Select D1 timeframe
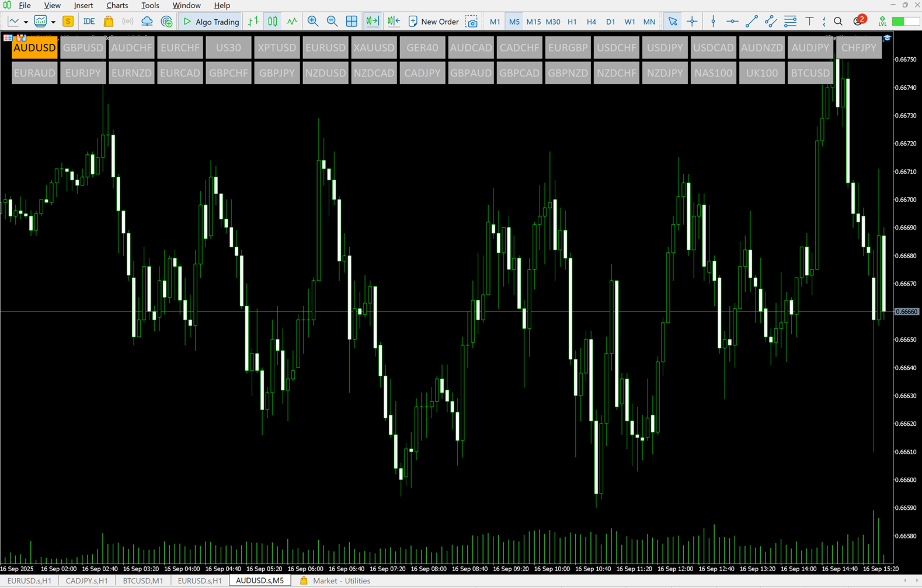This screenshot has width=922, height=588. click(x=611, y=22)
